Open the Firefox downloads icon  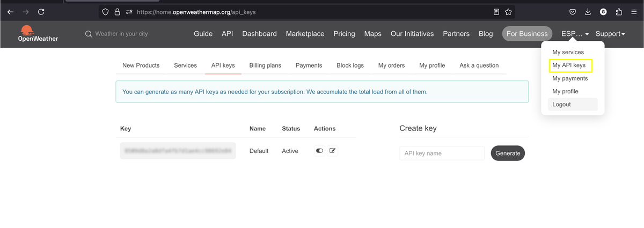[588, 11]
